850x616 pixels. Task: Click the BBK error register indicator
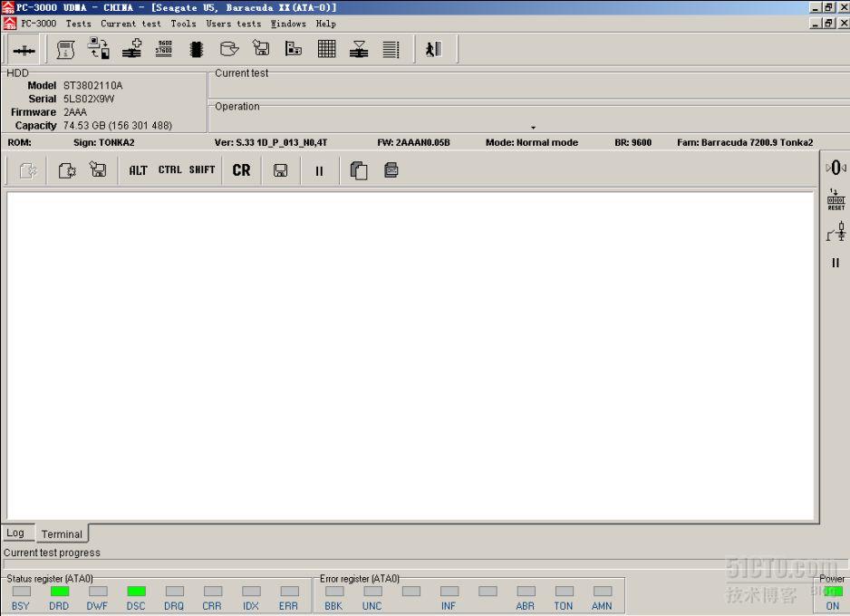(334, 591)
